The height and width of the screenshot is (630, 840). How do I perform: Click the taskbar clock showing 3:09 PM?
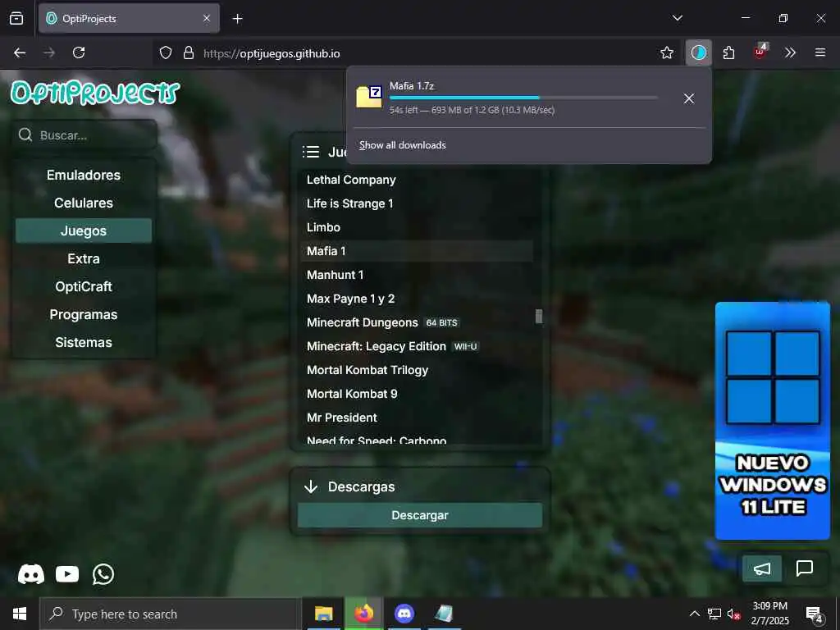tap(769, 614)
